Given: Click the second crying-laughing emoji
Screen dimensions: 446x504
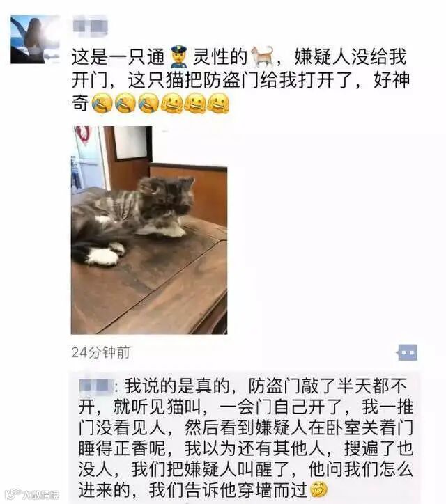Looking at the screenshot, I should point(125,104).
